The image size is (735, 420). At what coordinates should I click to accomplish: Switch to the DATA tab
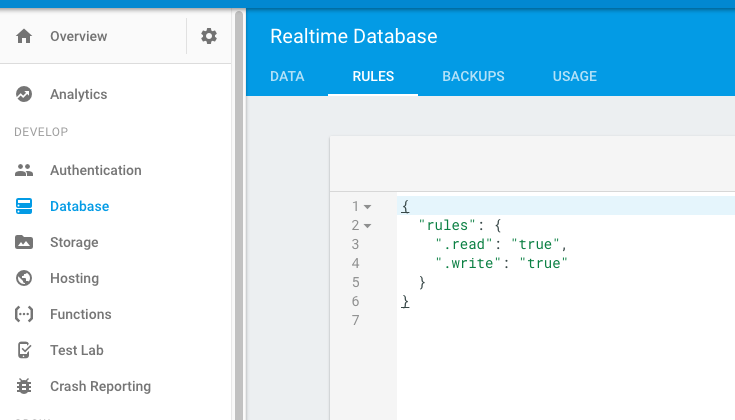[x=287, y=76]
